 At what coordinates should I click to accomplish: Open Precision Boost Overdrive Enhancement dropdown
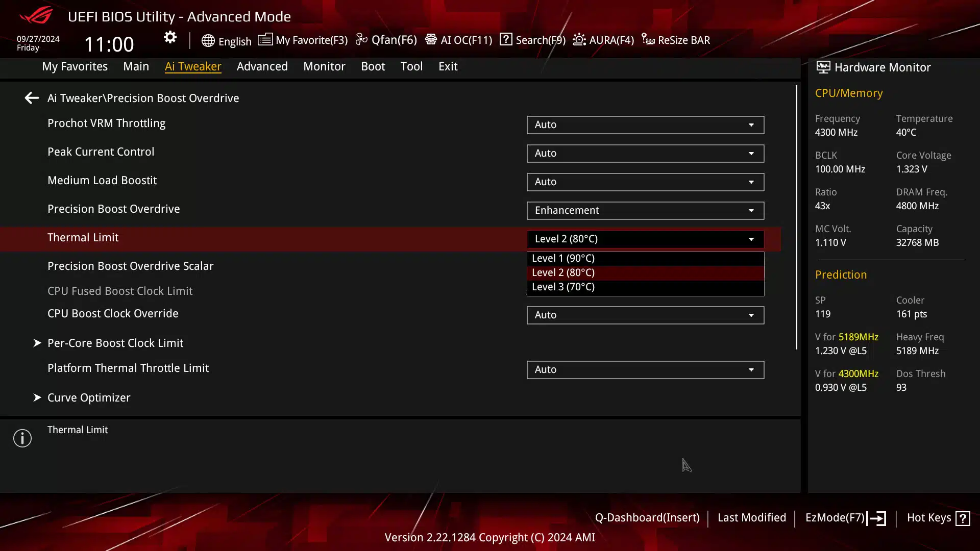click(x=645, y=211)
